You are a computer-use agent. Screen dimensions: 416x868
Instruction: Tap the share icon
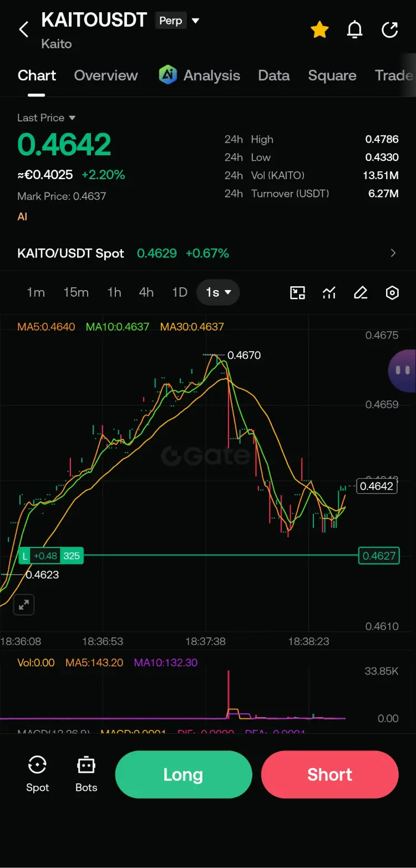coord(390,29)
